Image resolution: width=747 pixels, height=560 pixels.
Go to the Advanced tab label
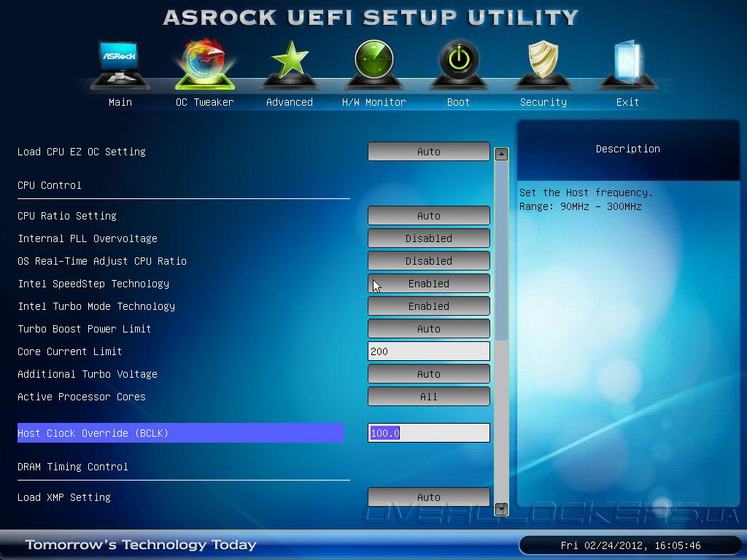(x=289, y=102)
